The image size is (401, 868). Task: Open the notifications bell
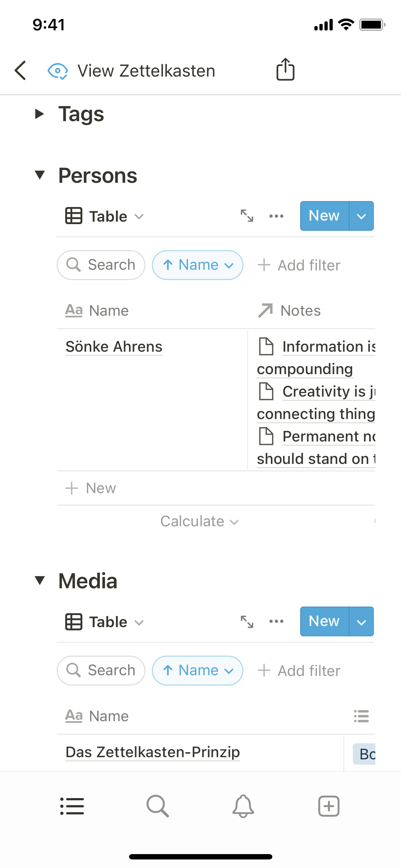pyautogui.click(x=243, y=806)
